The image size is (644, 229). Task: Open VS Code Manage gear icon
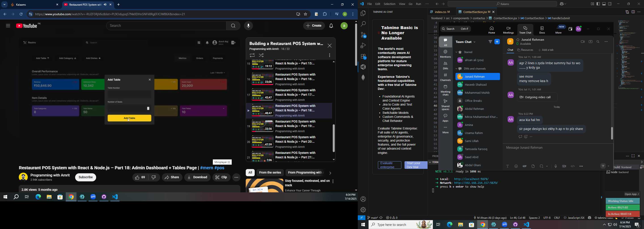point(363,210)
